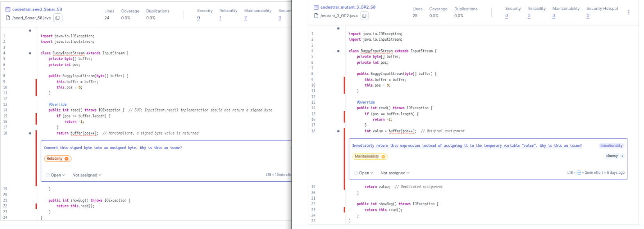Click the Reliability count 1 in seed header
This screenshot has height=229, width=644.
220,18
